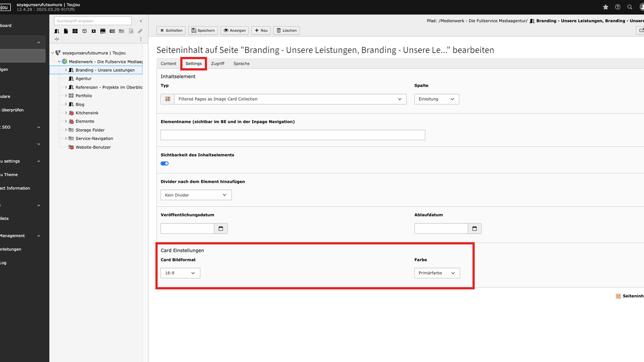Open help via the question mark icon

pyautogui.click(x=618, y=7)
